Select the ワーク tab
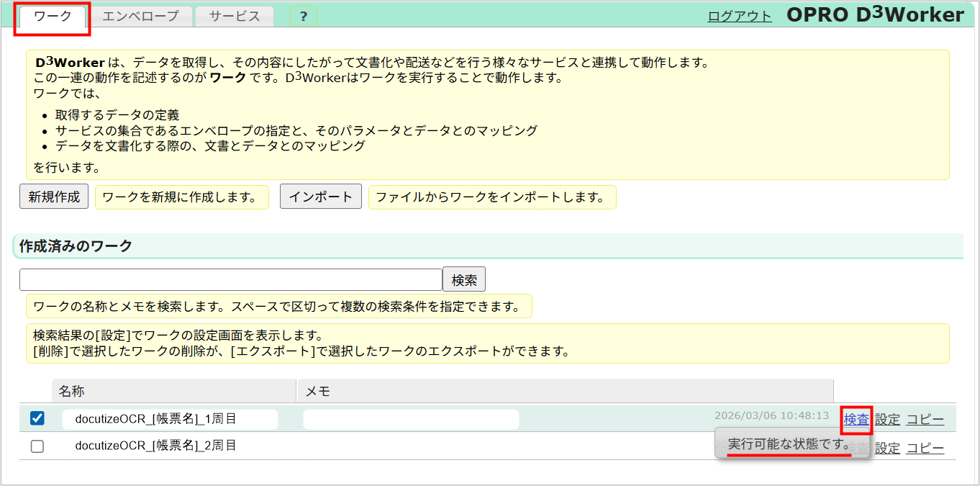The height and width of the screenshot is (486, 980). coord(51,14)
